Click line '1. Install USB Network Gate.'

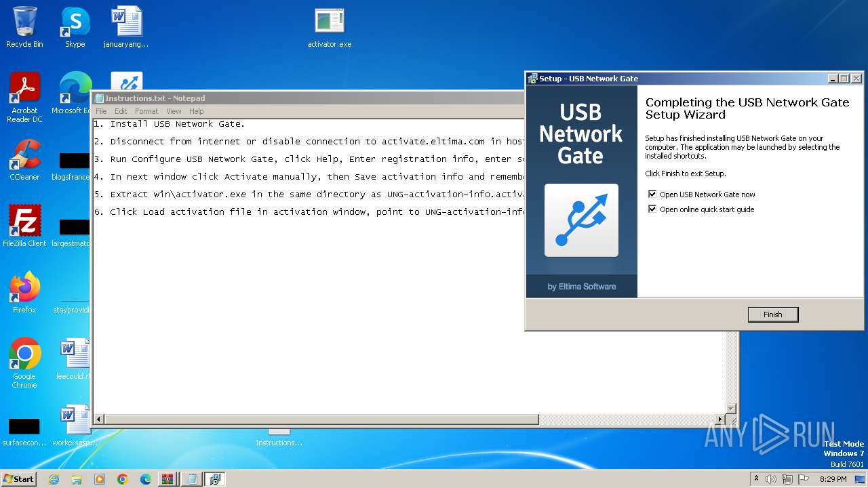pyautogui.click(x=170, y=124)
